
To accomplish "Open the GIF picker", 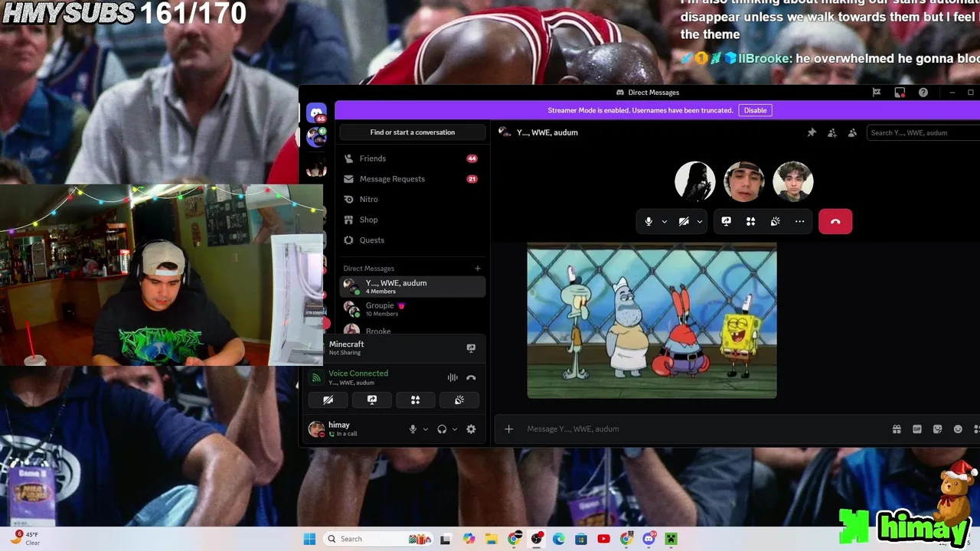I will click(917, 429).
